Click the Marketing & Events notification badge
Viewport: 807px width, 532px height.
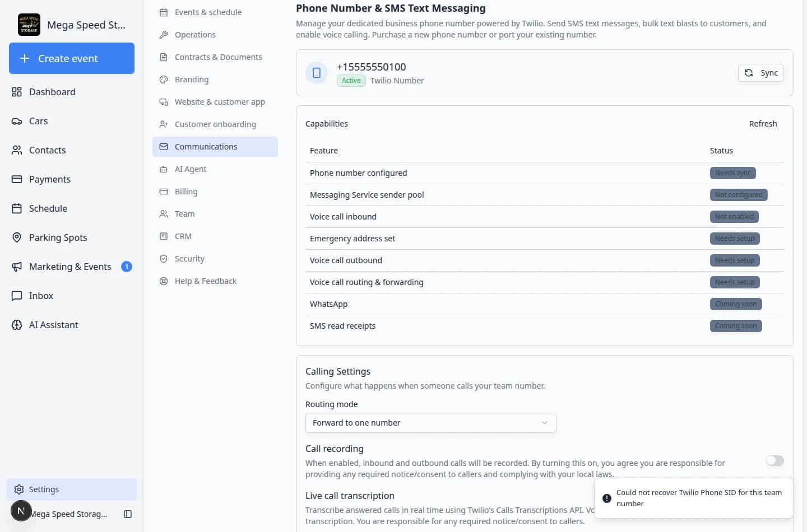click(127, 267)
